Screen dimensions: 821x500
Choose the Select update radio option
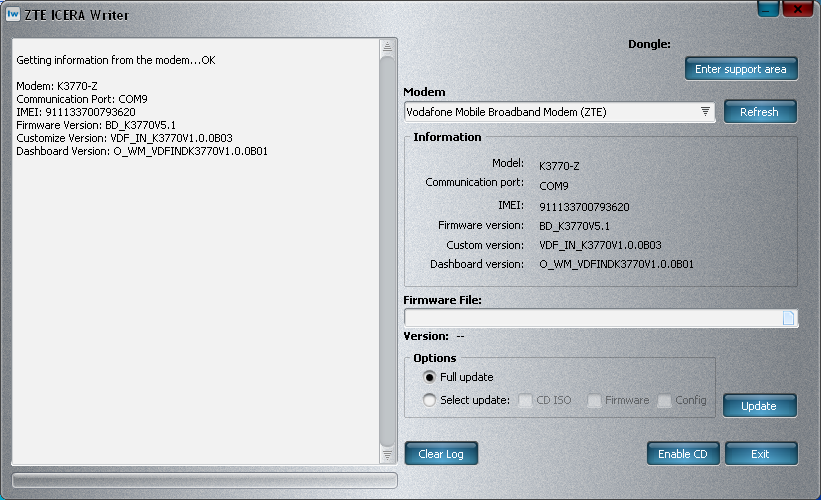click(x=429, y=400)
